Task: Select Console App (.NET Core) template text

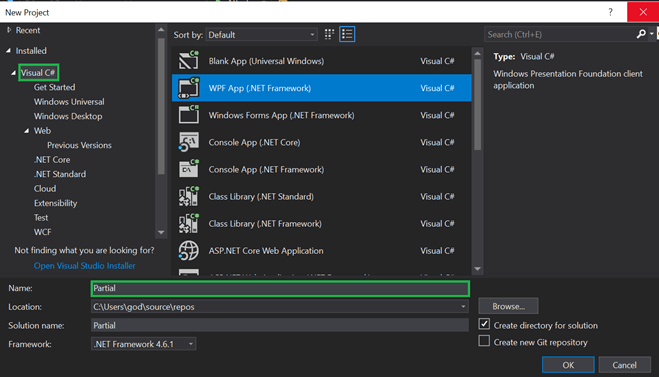Action: [x=254, y=142]
